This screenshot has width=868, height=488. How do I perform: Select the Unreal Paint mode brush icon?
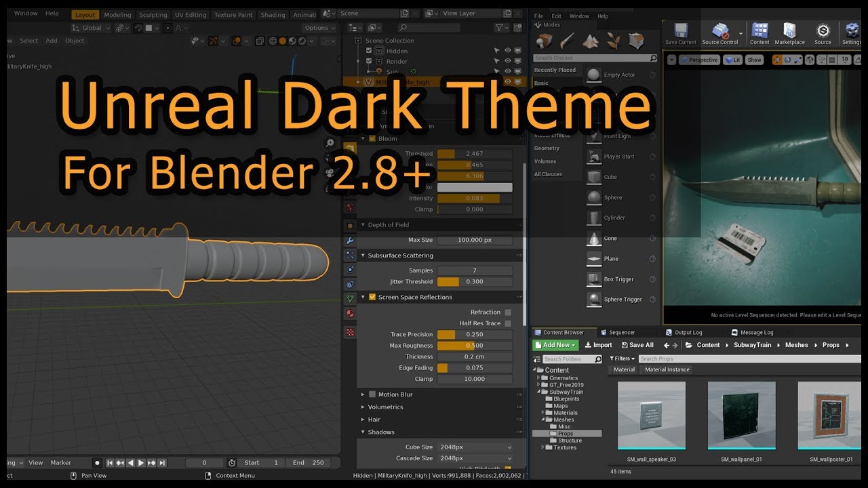pyautogui.click(x=567, y=40)
